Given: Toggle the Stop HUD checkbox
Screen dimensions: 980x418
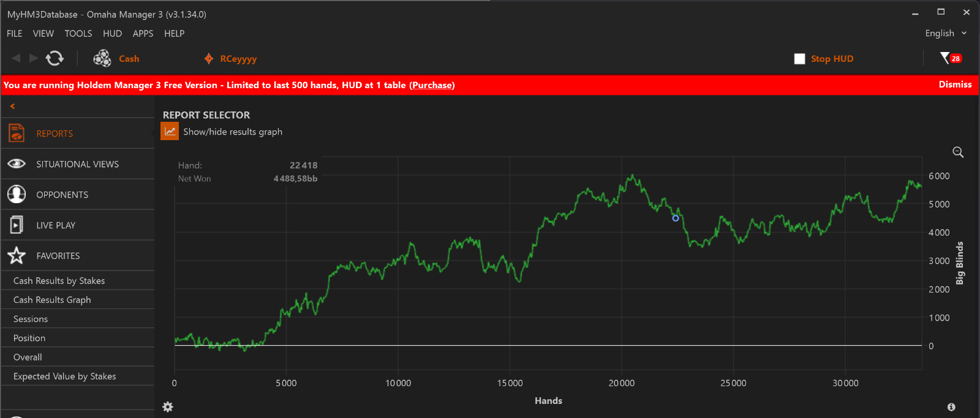Looking at the screenshot, I should pos(799,59).
